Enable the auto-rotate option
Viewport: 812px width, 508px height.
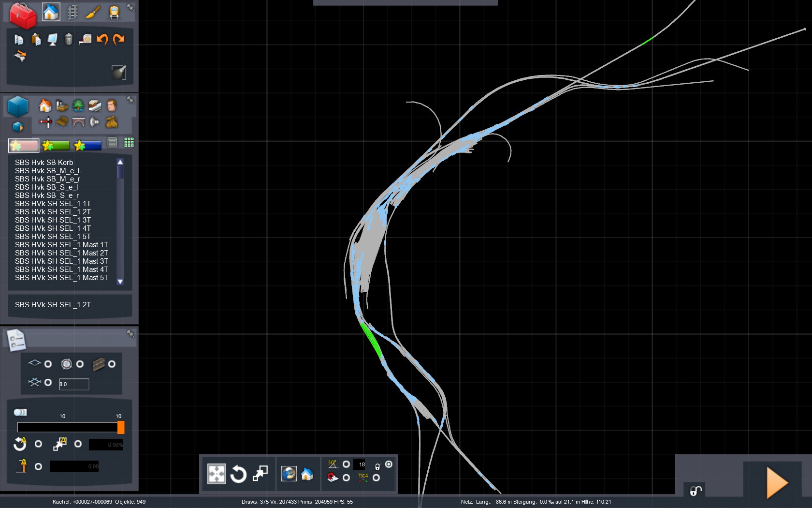point(38,444)
